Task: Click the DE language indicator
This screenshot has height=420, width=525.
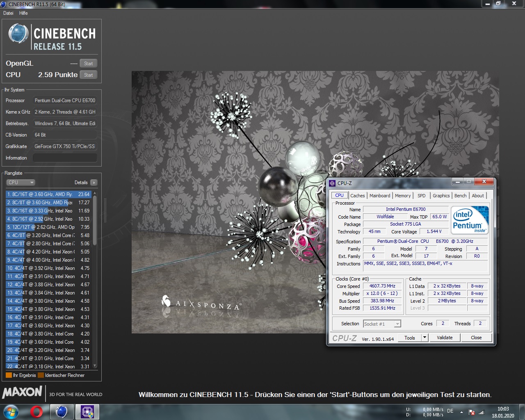Action: tap(450, 411)
